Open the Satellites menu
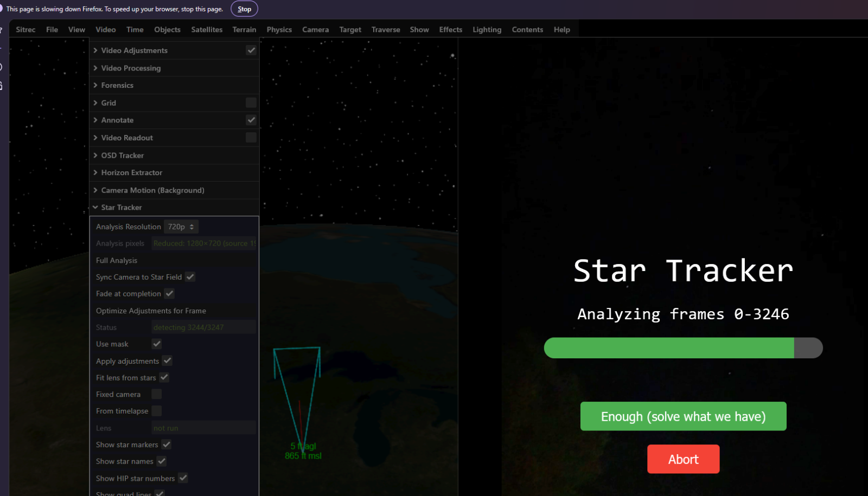Viewport: 868px width, 496px height. [207, 29]
